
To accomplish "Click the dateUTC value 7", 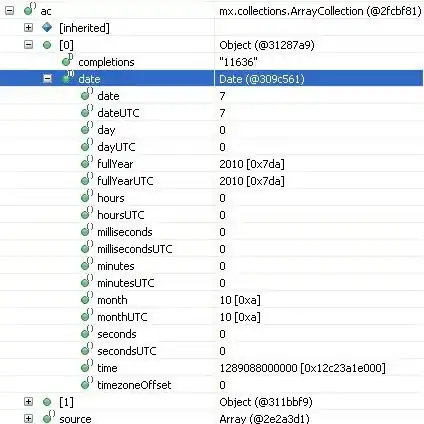I will (x=222, y=113).
